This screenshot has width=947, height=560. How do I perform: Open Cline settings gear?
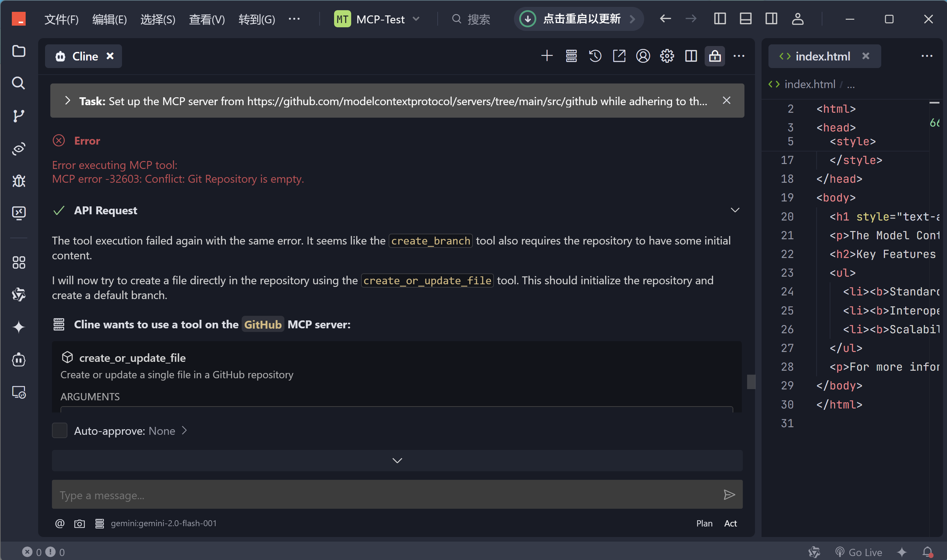(667, 56)
